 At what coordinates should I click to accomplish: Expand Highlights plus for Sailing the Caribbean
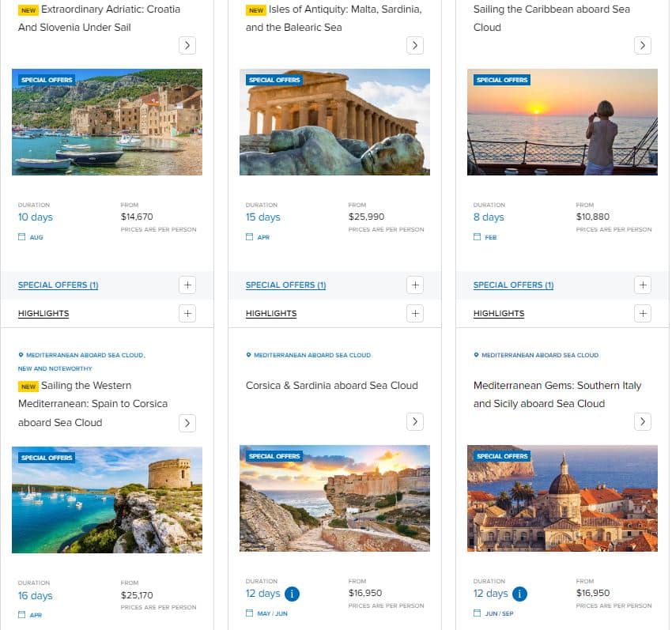[x=643, y=313]
